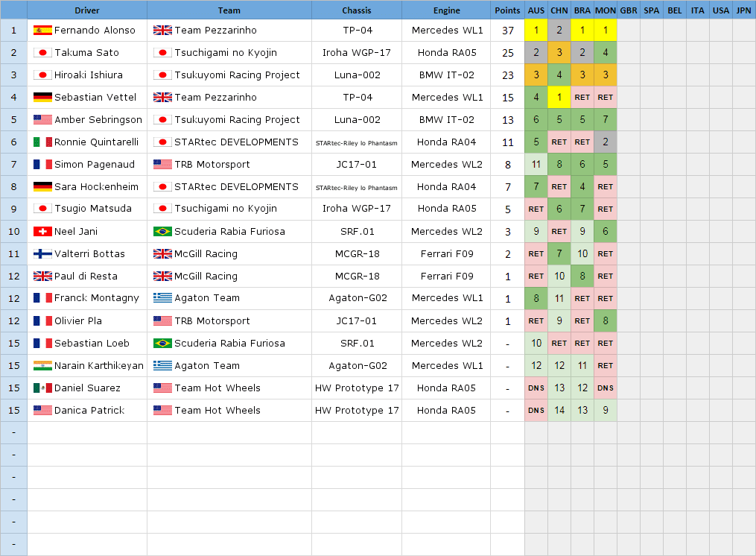
Task: Click the ITA race column header
Action: (698, 10)
